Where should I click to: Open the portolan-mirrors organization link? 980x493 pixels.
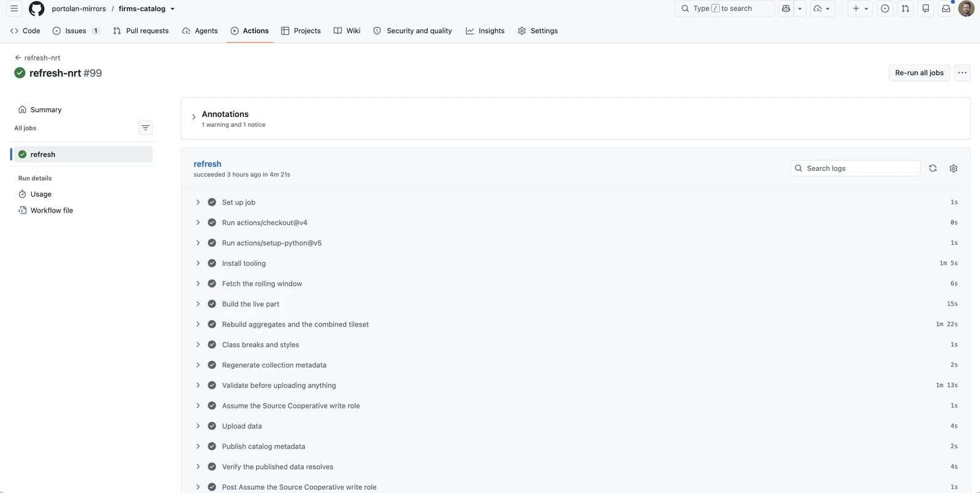pos(79,9)
